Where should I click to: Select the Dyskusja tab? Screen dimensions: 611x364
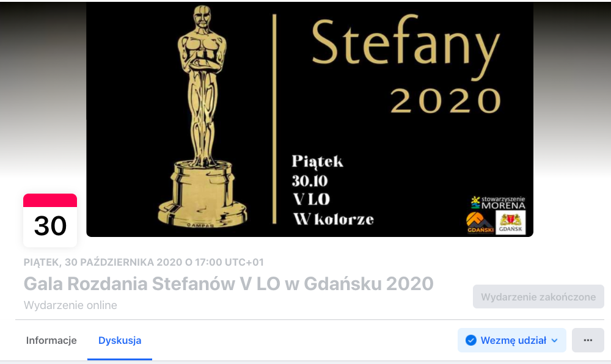click(x=120, y=340)
